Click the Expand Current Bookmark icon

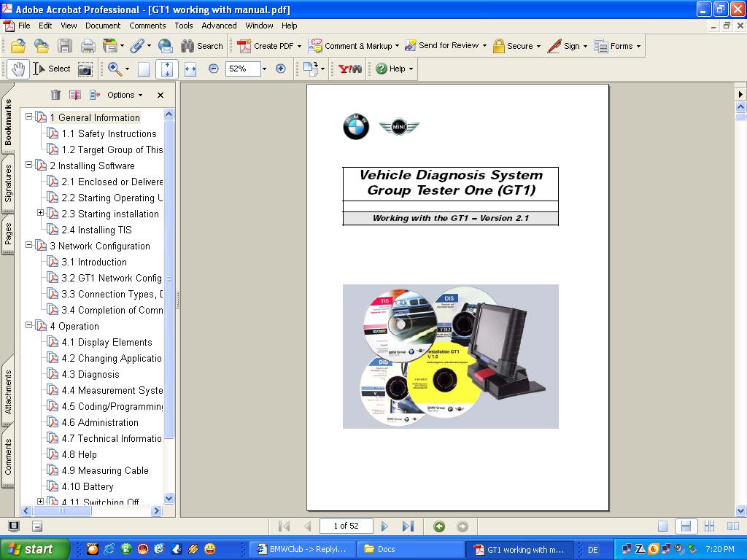(95, 95)
